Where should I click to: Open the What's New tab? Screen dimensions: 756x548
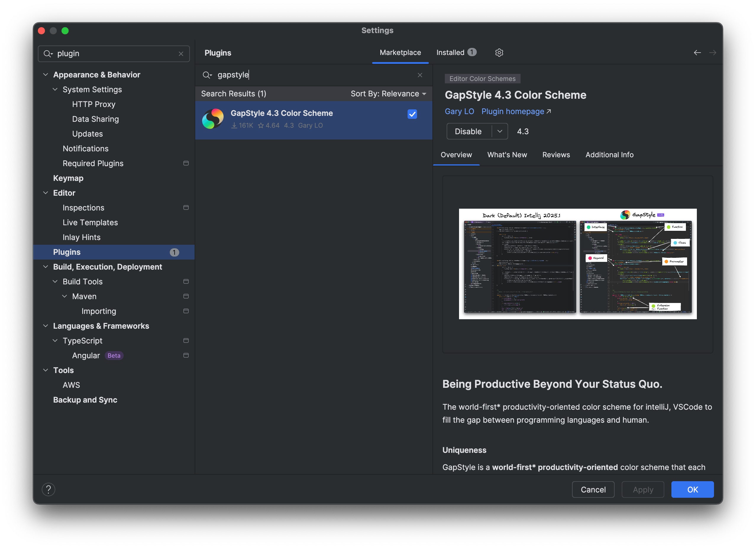507,155
